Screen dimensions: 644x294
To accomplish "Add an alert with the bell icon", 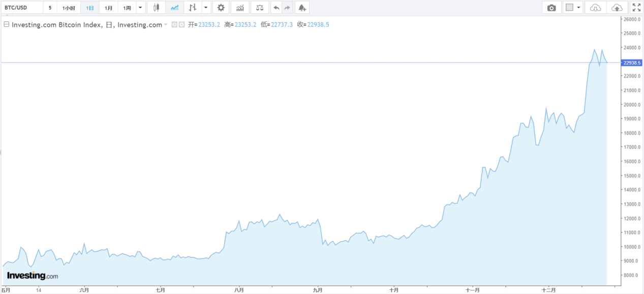I will click(x=302, y=8).
